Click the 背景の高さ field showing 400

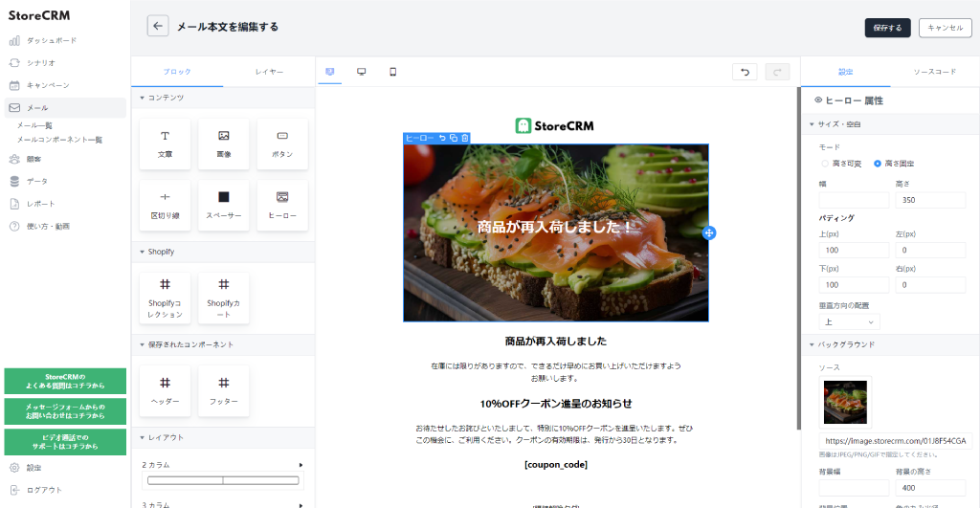[x=930, y=488]
